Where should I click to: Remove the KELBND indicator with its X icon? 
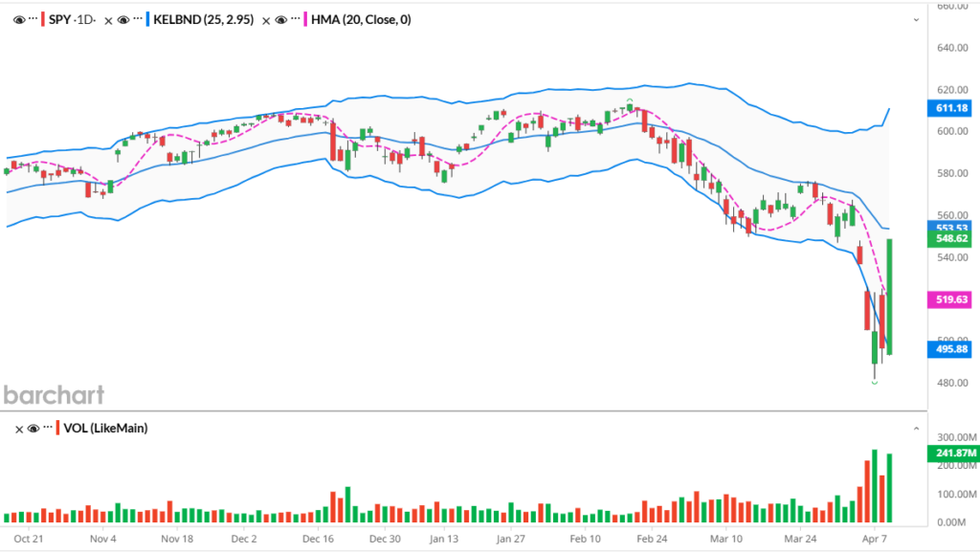107,19
